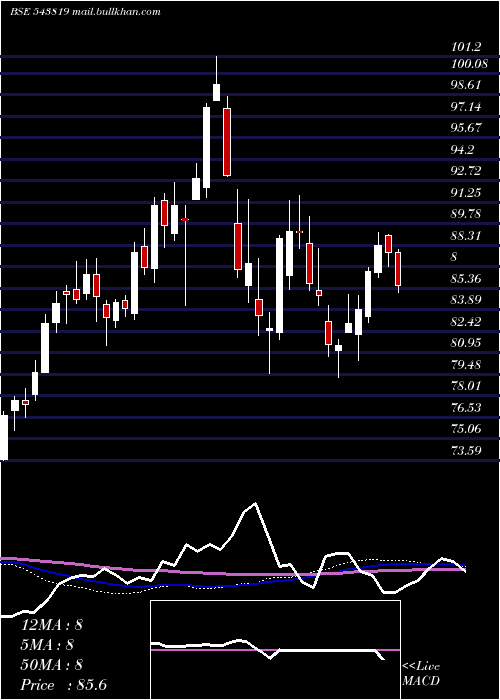Click the tallest white candle near the peak
The image size is (500, 700).
[x=206, y=147]
